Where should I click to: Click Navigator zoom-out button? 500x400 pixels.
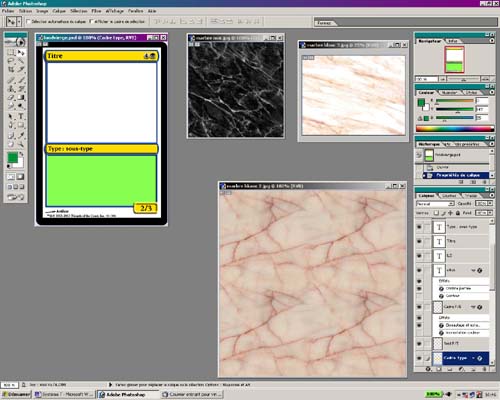click(443, 79)
